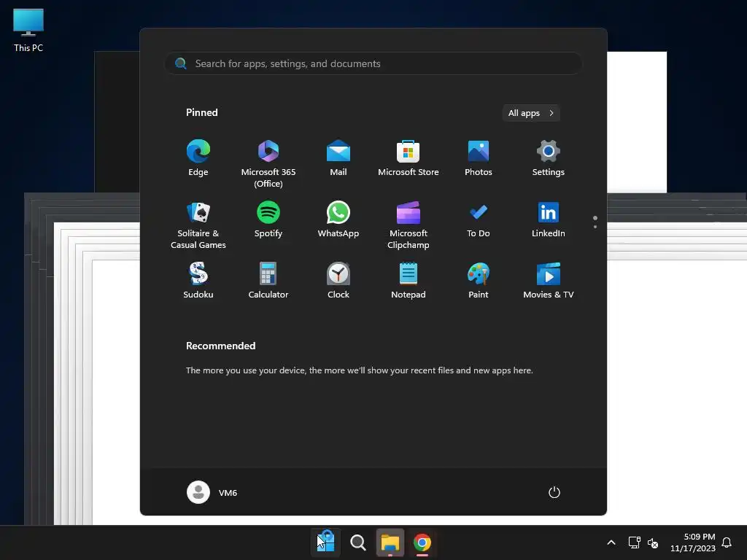Open the VM6 user account menu
Screen dimensions: 747x560
tap(212, 492)
